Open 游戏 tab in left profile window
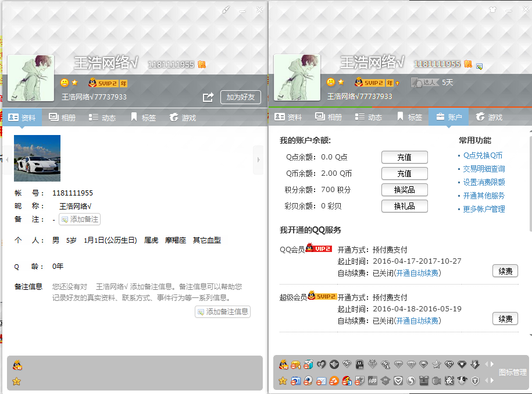 pyautogui.click(x=183, y=118)
